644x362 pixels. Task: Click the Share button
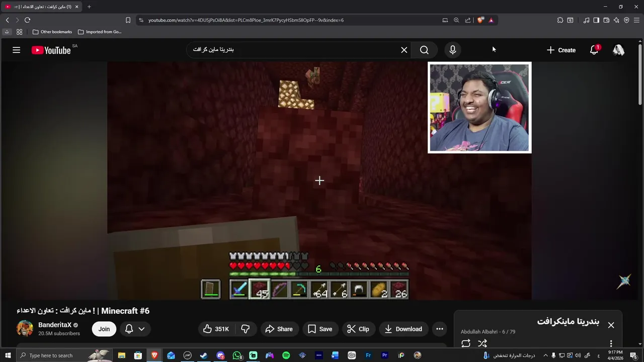pyautogui.click(x=279, y=329)
